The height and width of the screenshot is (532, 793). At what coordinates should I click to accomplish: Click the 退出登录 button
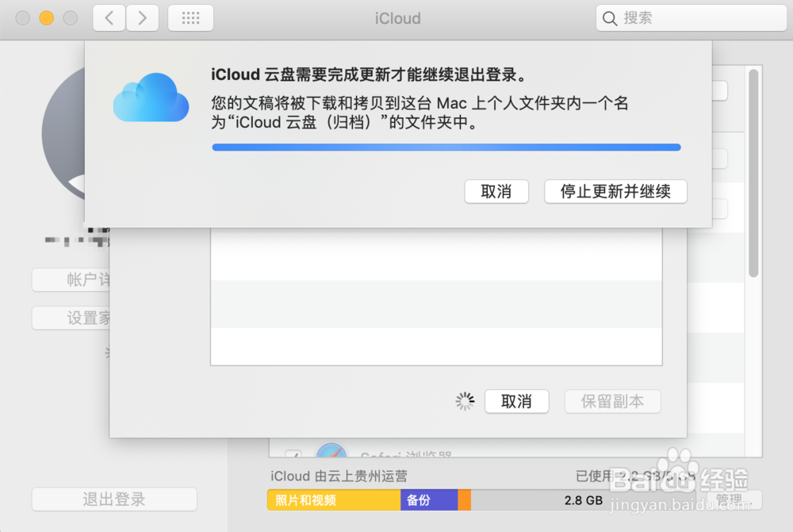point(114,499)
